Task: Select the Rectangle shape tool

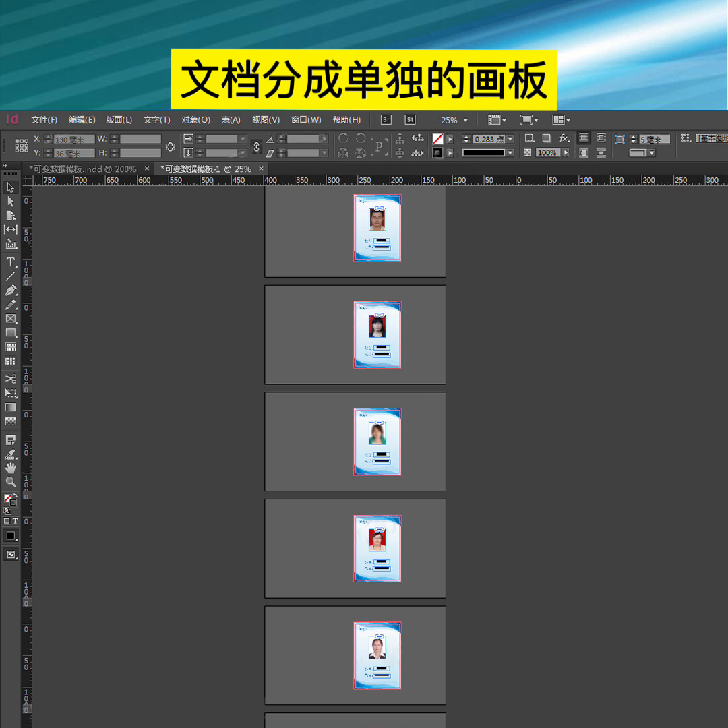Action: pyautogui.click(x=11, y=332)
